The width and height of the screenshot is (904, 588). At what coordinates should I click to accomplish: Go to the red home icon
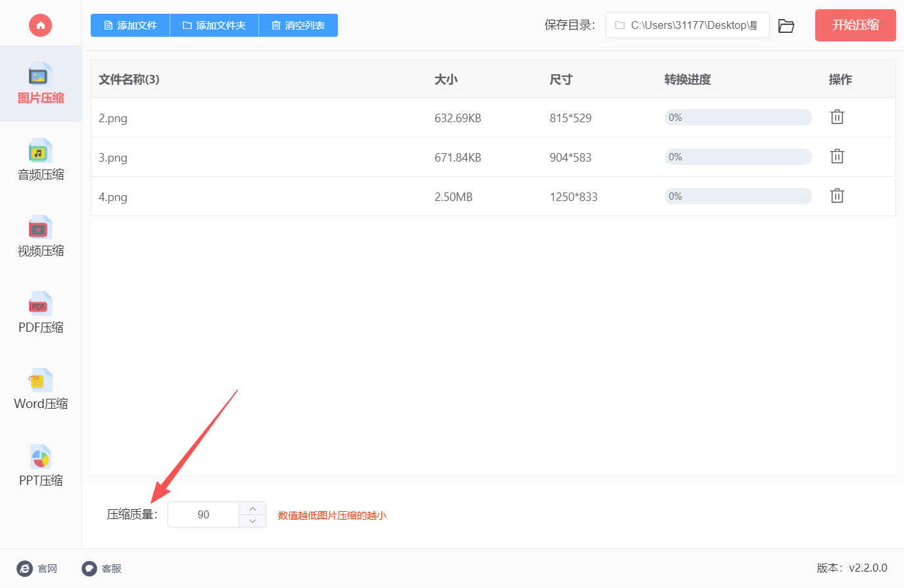click(40, 26)
